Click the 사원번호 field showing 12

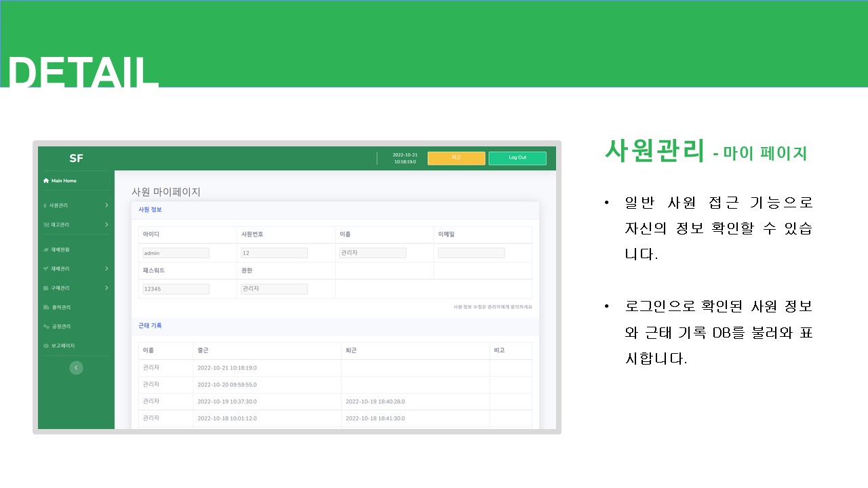click(x=274, y=253)
